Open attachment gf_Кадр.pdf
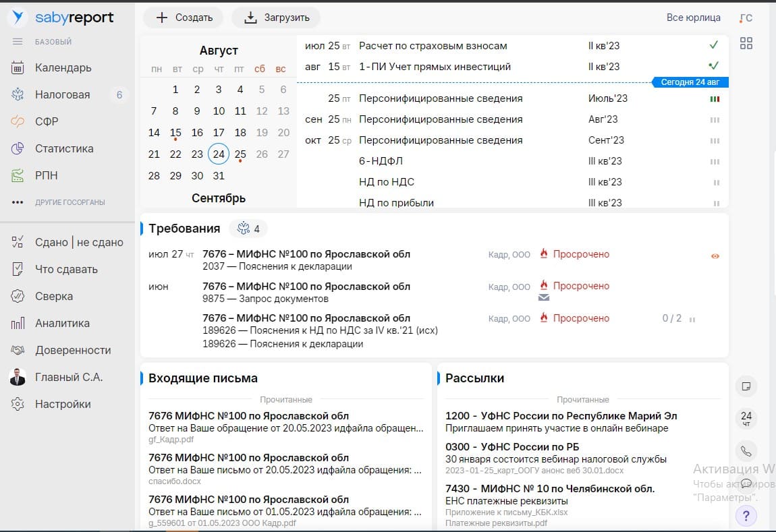Image resolution: width=776 pixels, height=532 pixels. tap(171, 440)
